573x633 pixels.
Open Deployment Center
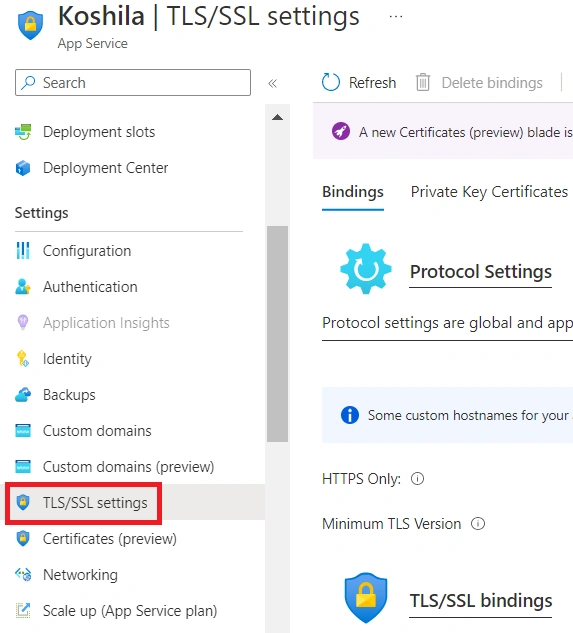105,168
